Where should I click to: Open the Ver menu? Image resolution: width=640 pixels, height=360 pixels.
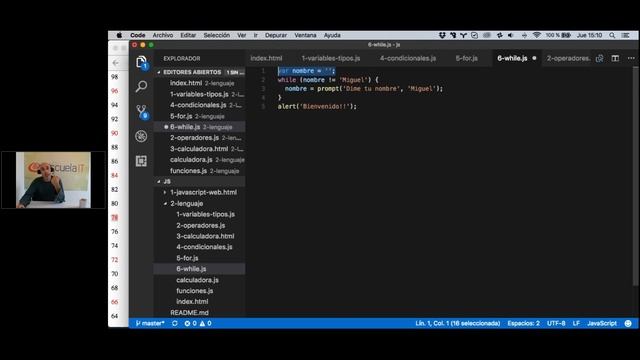tap(242, 36)
